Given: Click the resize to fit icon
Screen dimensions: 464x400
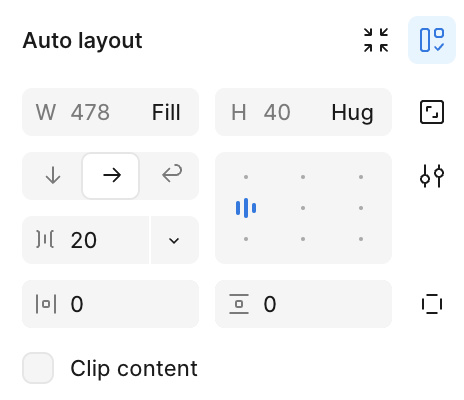Looking at the screenshot, I should 432,112.
